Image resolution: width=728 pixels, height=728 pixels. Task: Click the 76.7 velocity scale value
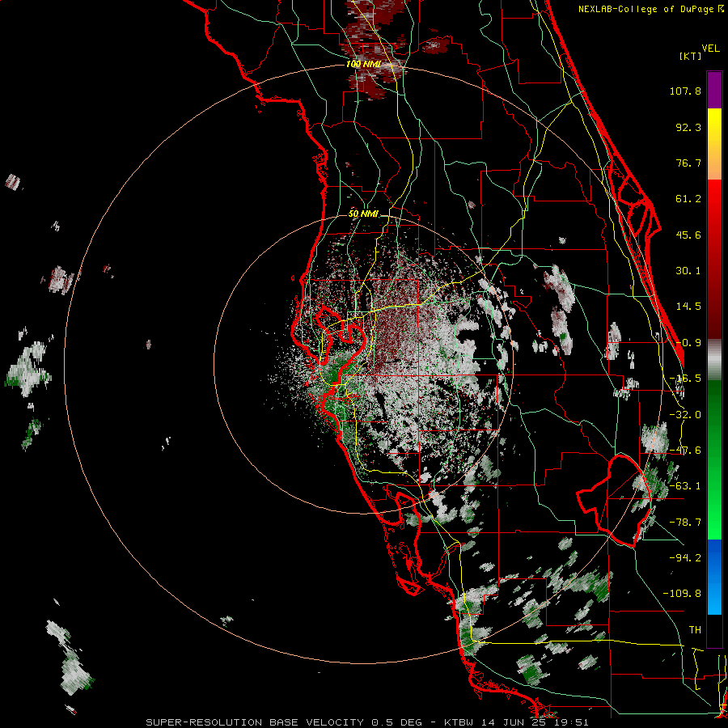688,163
